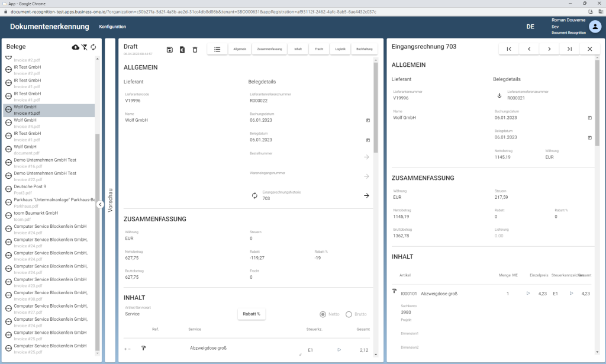Jump to first invoice in Eingangsrechnung panel
Viewport: 606px width, 364px height.
508,49
